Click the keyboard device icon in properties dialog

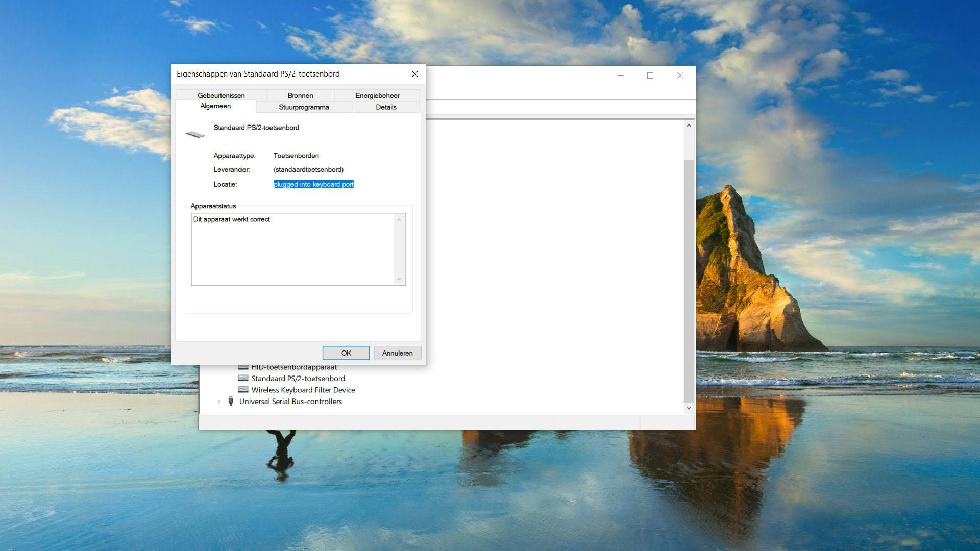tap(195, 134)
